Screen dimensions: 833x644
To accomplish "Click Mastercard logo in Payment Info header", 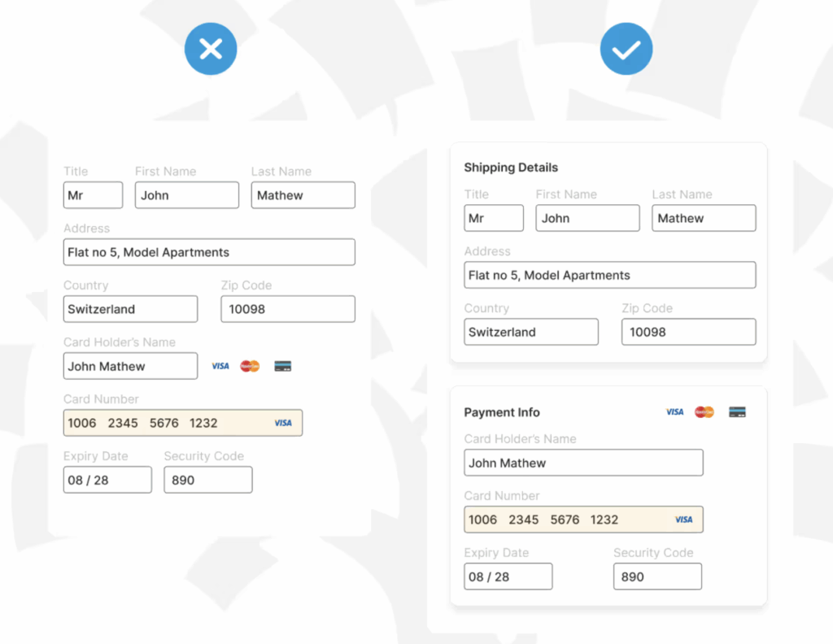I will (704, 412).
